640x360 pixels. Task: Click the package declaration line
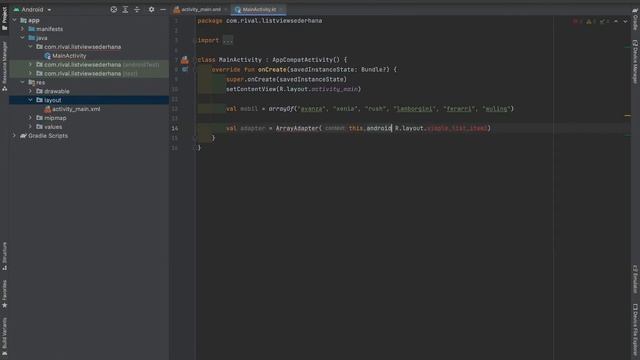260,21
